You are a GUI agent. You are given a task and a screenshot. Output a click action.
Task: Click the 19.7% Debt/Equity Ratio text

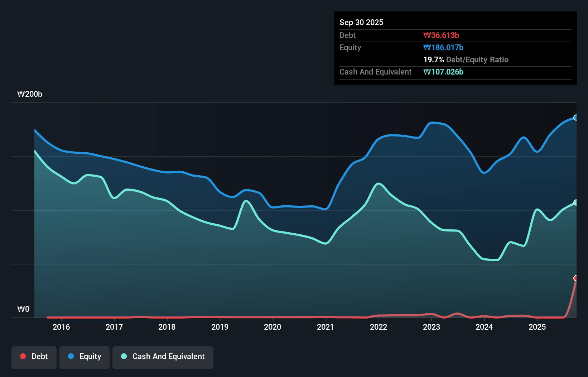466,59
